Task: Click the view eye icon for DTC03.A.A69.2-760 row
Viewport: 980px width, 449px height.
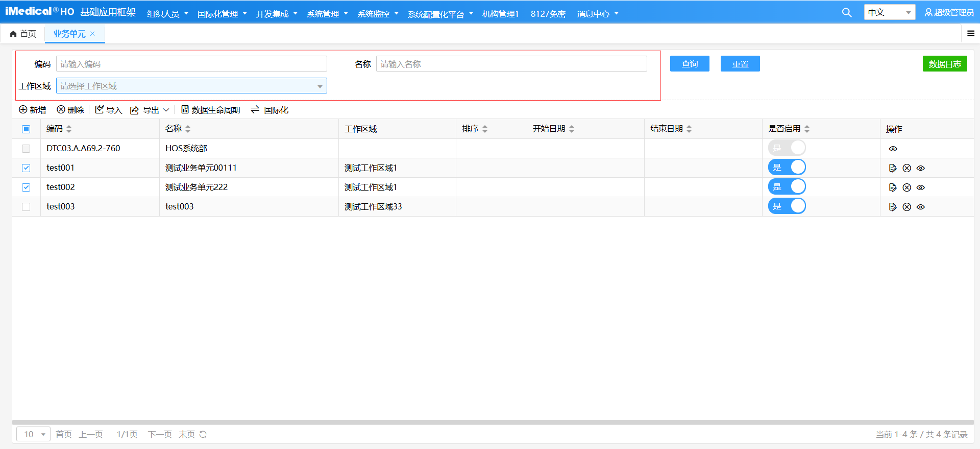Action: point(893,149)
